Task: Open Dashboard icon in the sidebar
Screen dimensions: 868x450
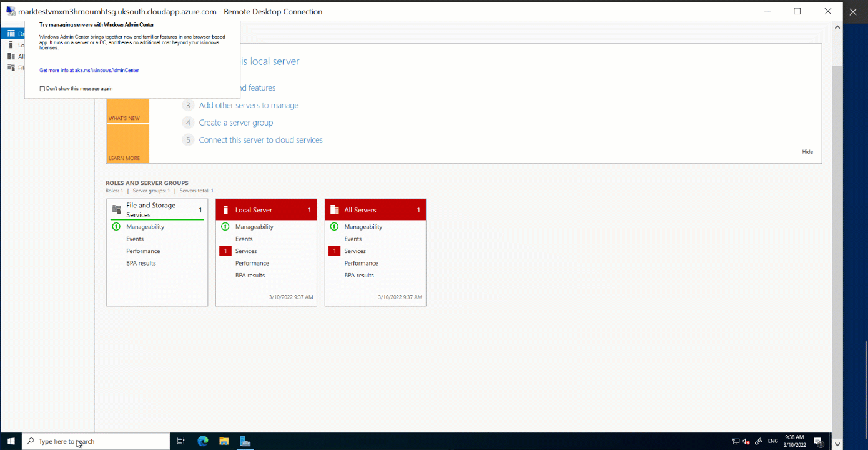Action: click(x=11, y=34)
